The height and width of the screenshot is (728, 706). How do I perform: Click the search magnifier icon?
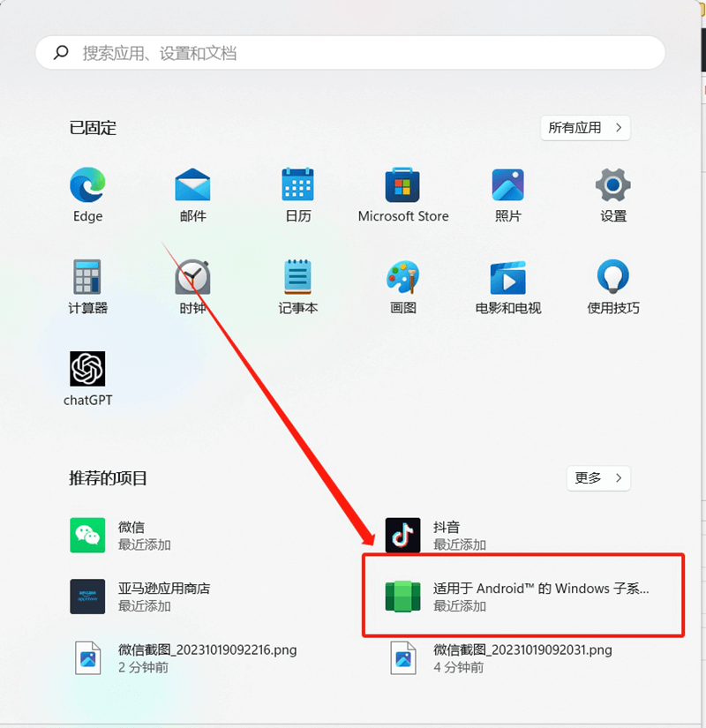tap(61, 52)
